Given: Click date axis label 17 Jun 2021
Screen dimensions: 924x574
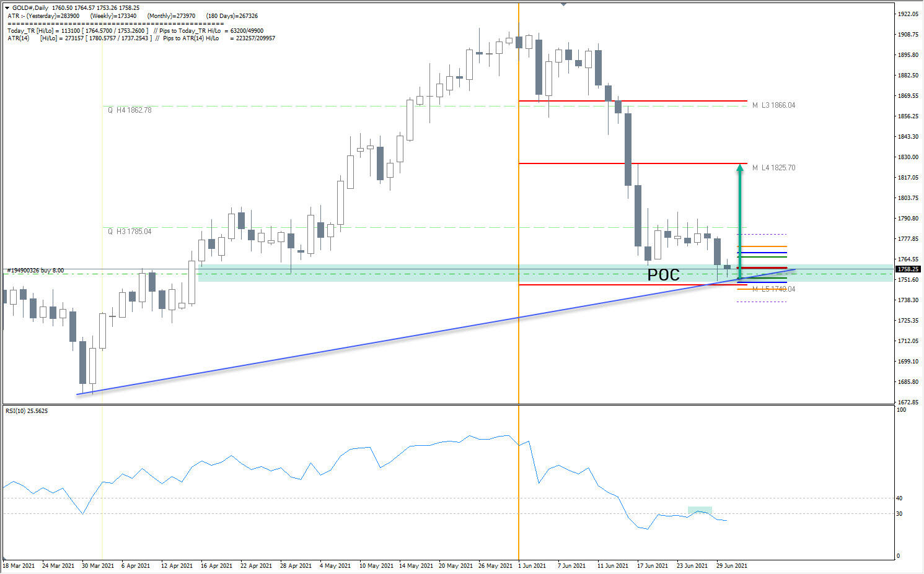Looking at the screenshot, I should tap(653, 566).
